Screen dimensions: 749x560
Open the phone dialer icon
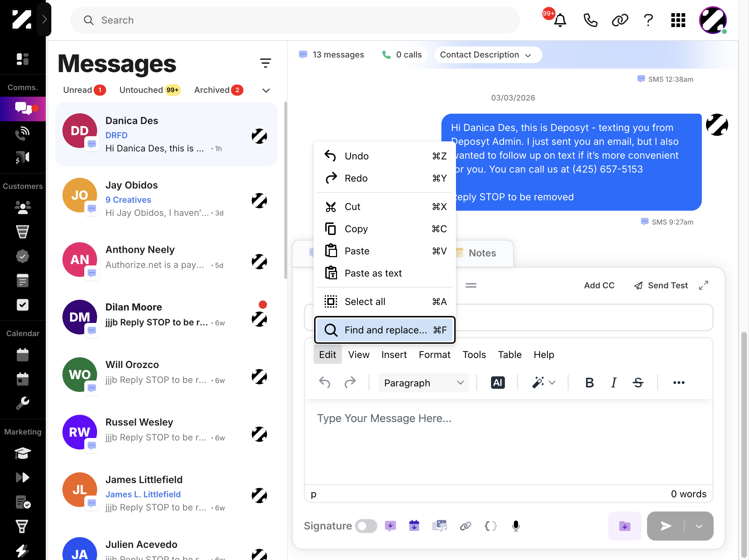point(590,20)
